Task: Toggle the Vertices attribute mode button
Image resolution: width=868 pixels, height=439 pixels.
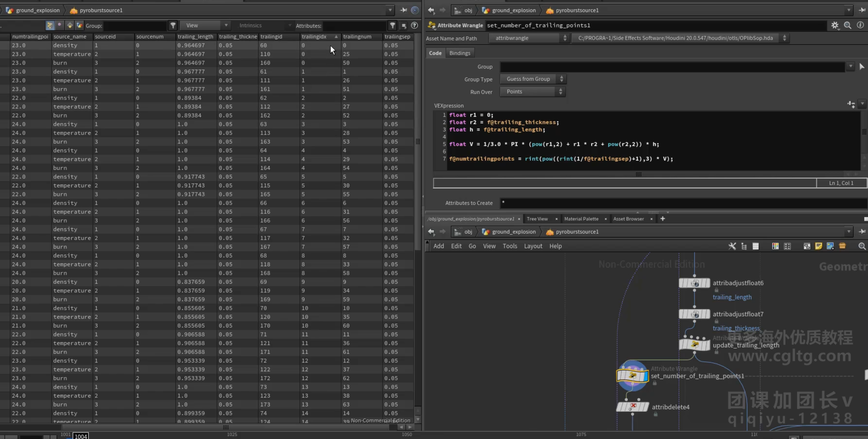Action: point(60,25)
